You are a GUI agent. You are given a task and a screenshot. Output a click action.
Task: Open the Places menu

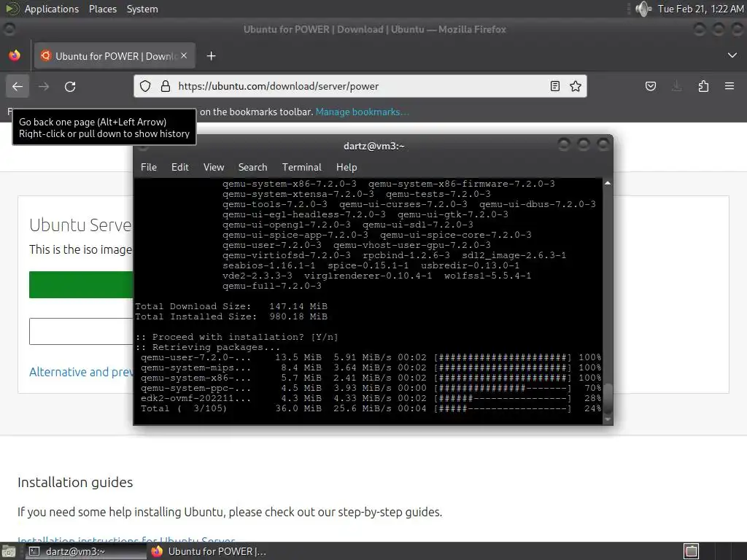(x=103, y=9)
